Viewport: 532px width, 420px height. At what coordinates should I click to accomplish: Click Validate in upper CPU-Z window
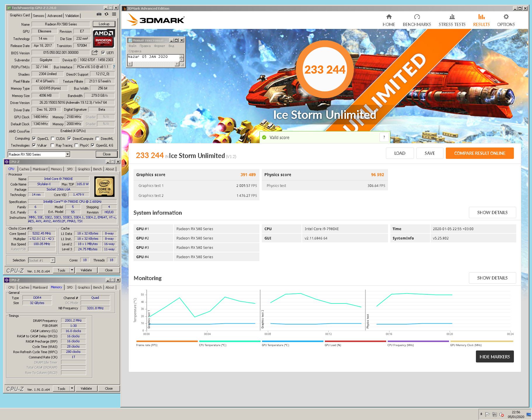(86, 270)
